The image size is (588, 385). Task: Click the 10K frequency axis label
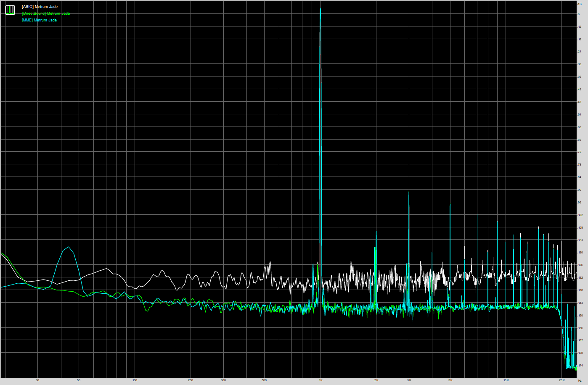pos(506,380)
